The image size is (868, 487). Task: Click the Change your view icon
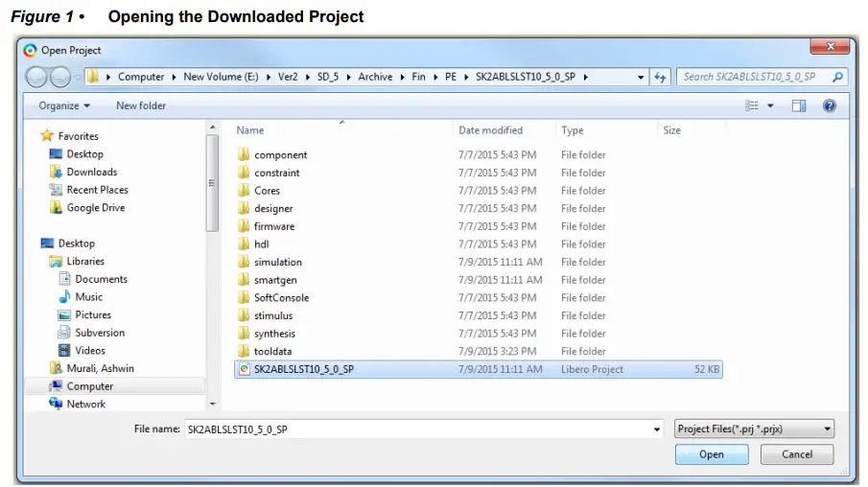point(752,105)
